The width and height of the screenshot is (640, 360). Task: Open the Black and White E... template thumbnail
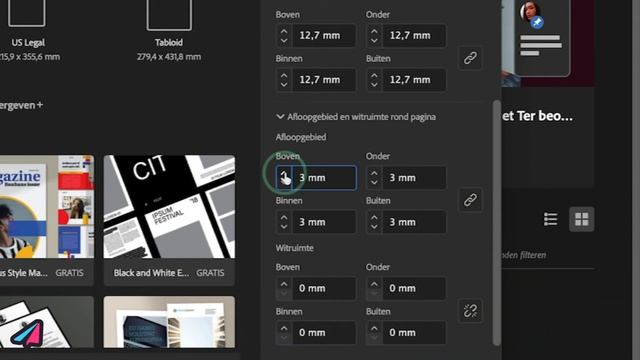click(x=169, y=207)
